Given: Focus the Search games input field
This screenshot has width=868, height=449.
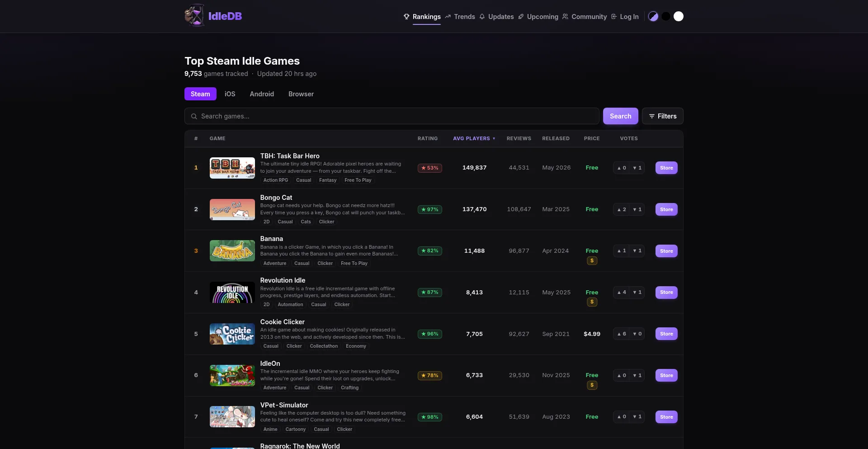Looking at the screenshot, I should [392, 116].
